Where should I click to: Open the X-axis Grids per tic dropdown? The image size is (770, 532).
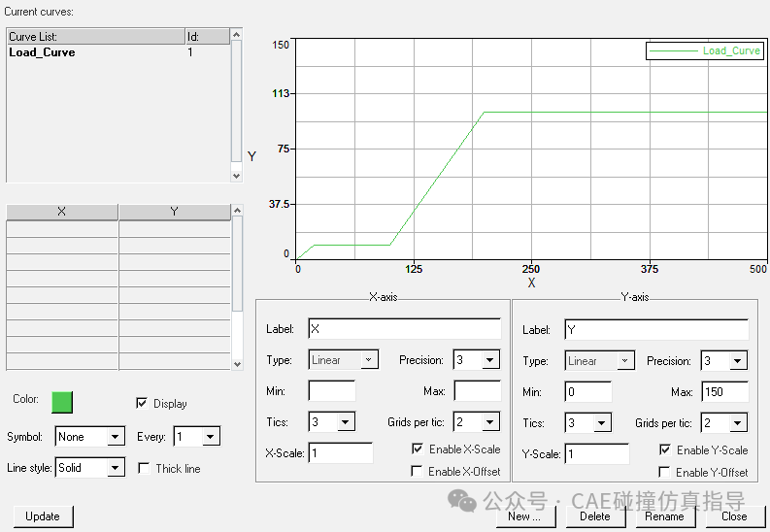pyautogui.click(x=477, y=422)
